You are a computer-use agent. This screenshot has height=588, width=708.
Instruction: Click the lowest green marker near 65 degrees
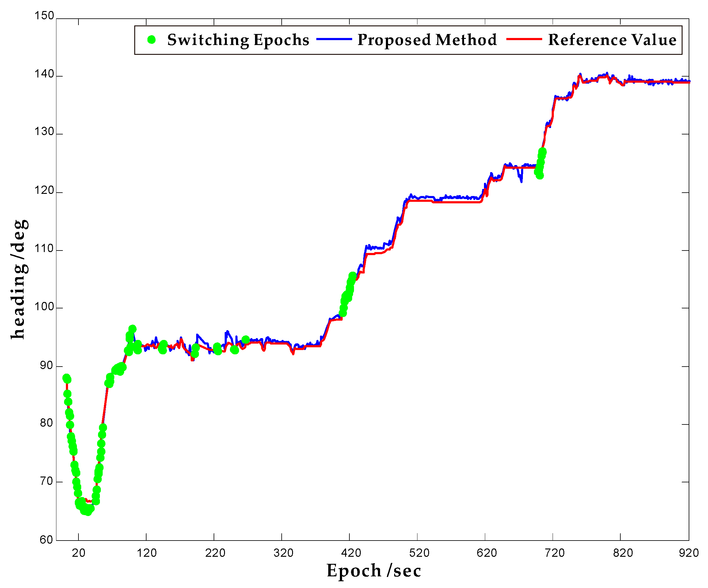(x=88, y=511)
